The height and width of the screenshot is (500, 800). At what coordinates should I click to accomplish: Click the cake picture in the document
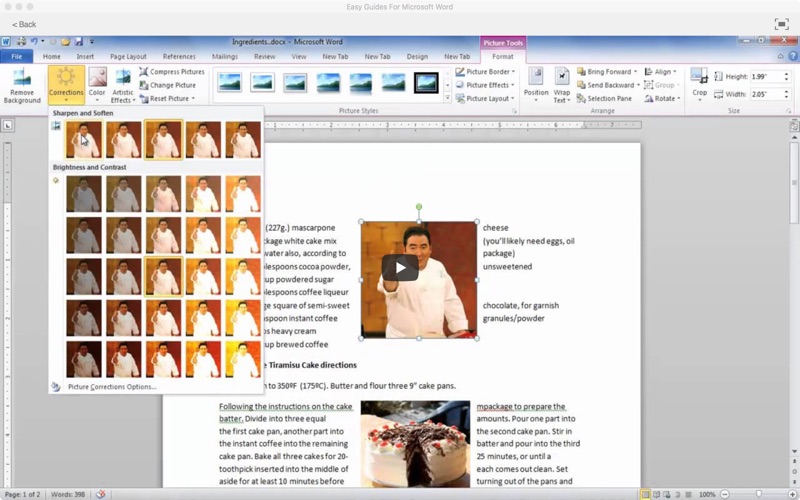[x=415, y=444]
